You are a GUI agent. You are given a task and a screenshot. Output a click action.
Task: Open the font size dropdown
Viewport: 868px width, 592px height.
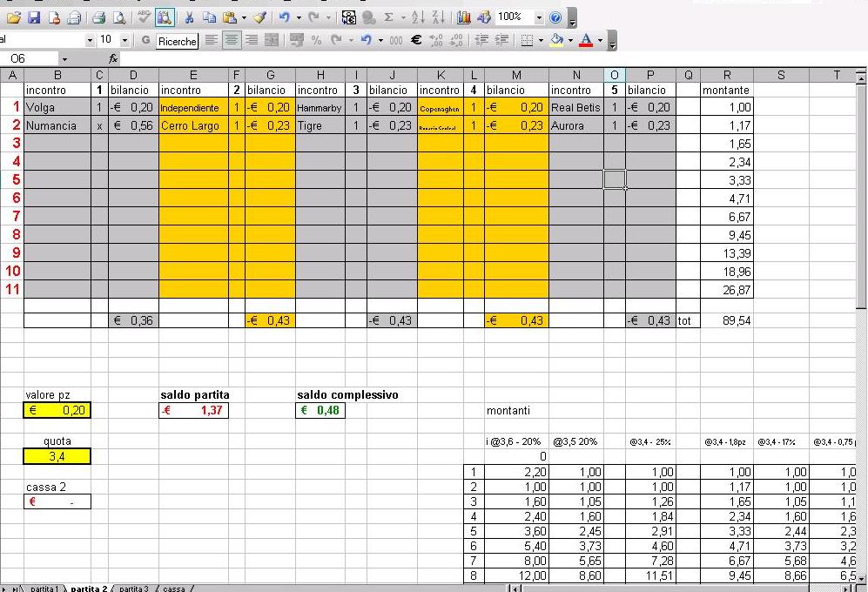point(124,40)
